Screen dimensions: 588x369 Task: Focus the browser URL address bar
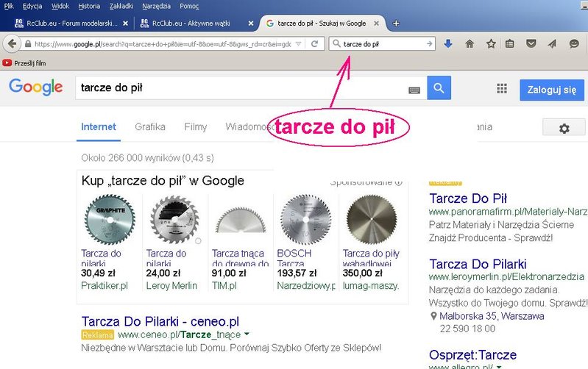pyautogui.click(x=162, y=44)
